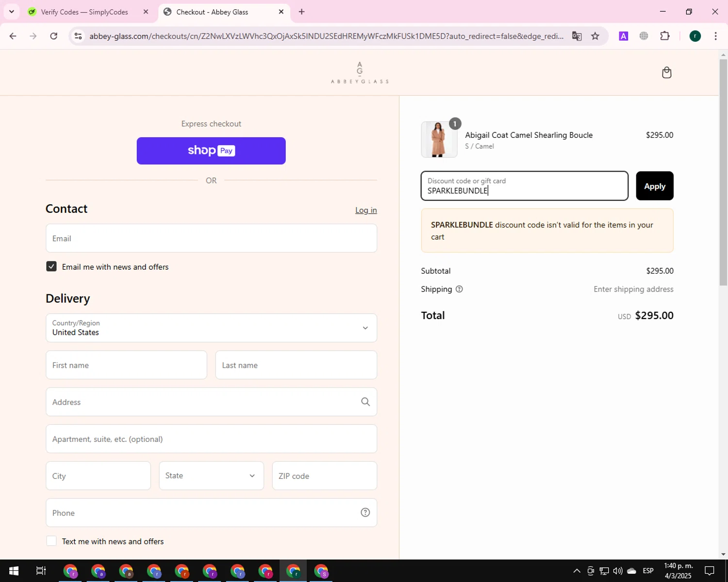The width and height of the screenshot is (728, 582).
Task: Focus the Apartment, suite, etc. field
Action: click(211, 439)
